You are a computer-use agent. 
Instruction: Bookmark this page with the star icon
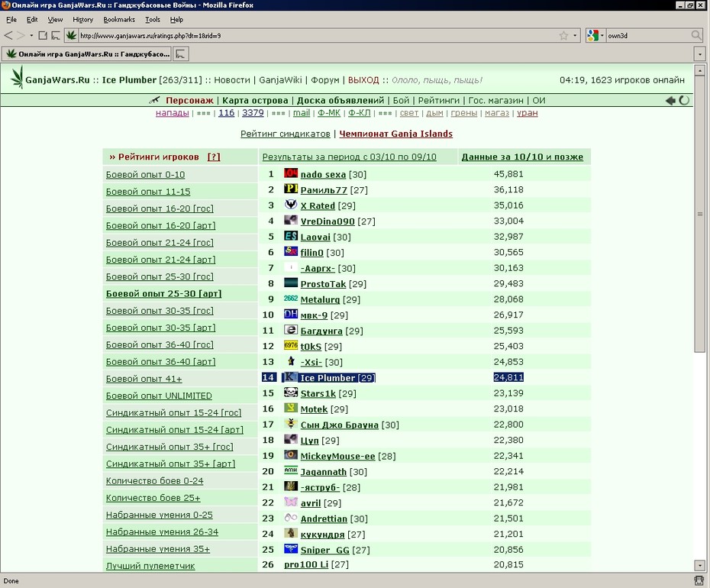(563, 35)
